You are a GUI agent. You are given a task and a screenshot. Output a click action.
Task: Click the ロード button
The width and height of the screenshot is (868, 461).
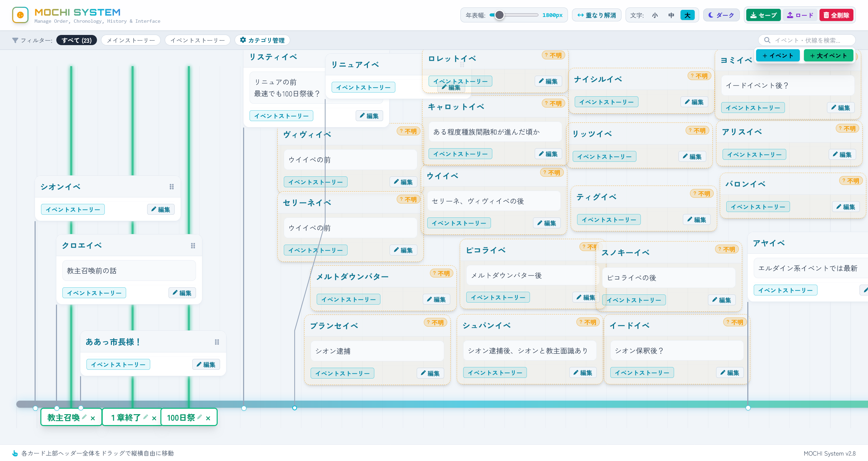point(800,15)
